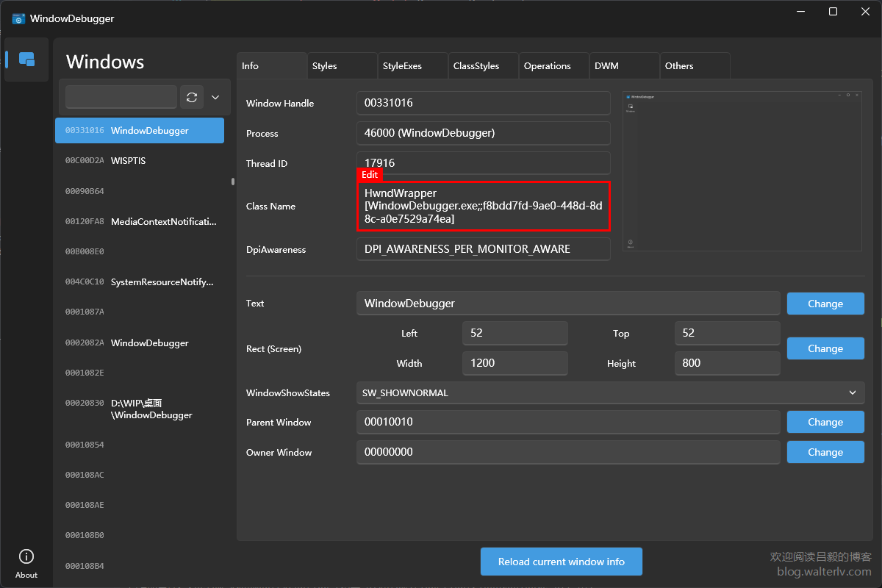Select the Others tab

coord(695,66)
